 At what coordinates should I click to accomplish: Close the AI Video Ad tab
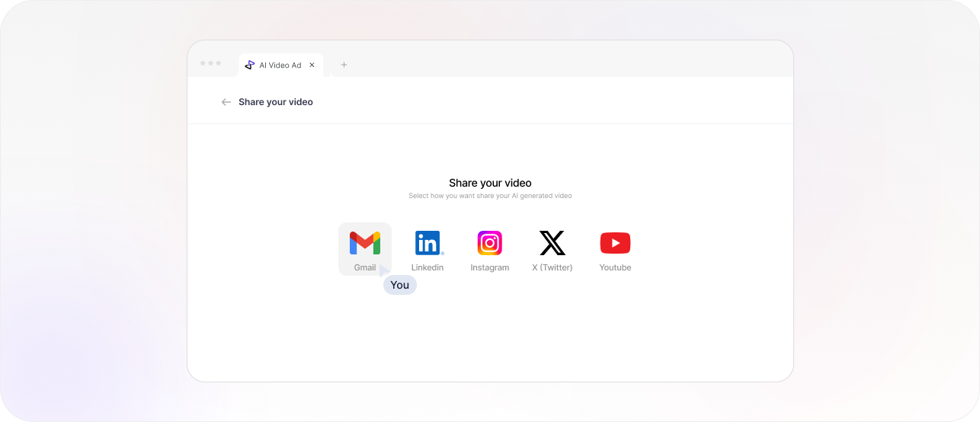point(312,65)
